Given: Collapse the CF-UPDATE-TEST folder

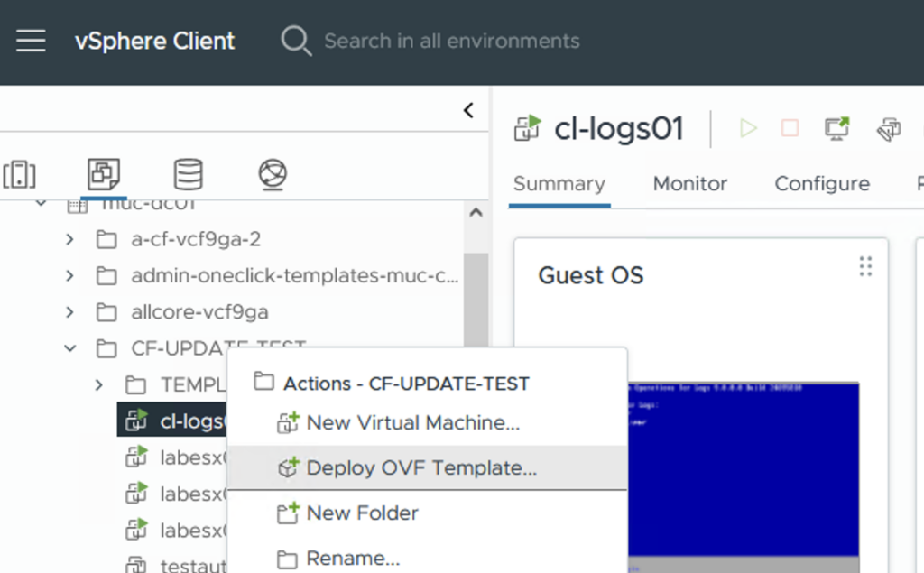Looking at the screenshot, I should (70, 348).
